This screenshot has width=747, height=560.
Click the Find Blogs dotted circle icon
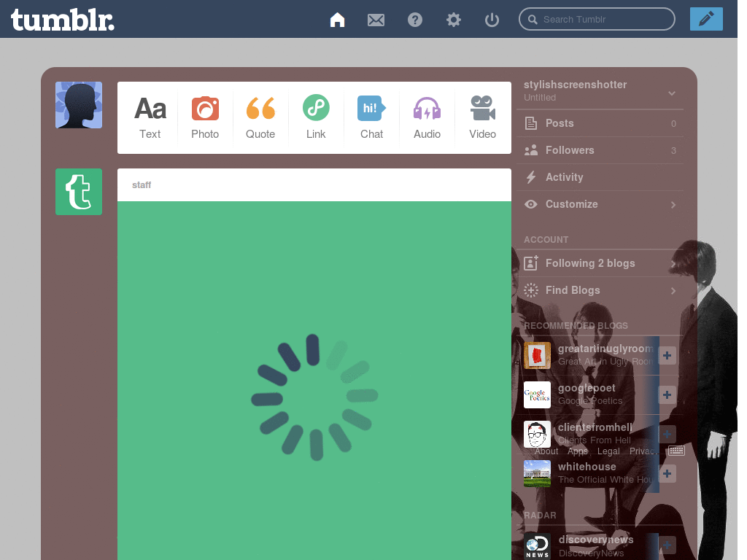531,290
